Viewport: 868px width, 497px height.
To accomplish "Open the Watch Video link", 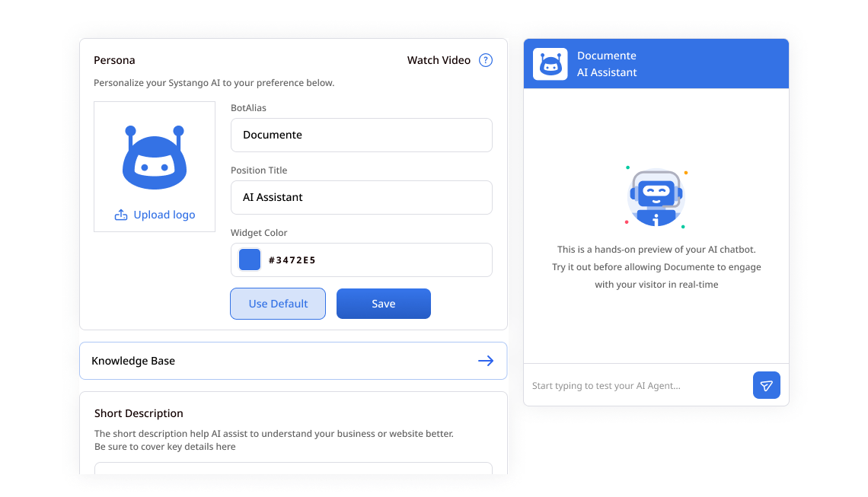I will coord(438,59).
